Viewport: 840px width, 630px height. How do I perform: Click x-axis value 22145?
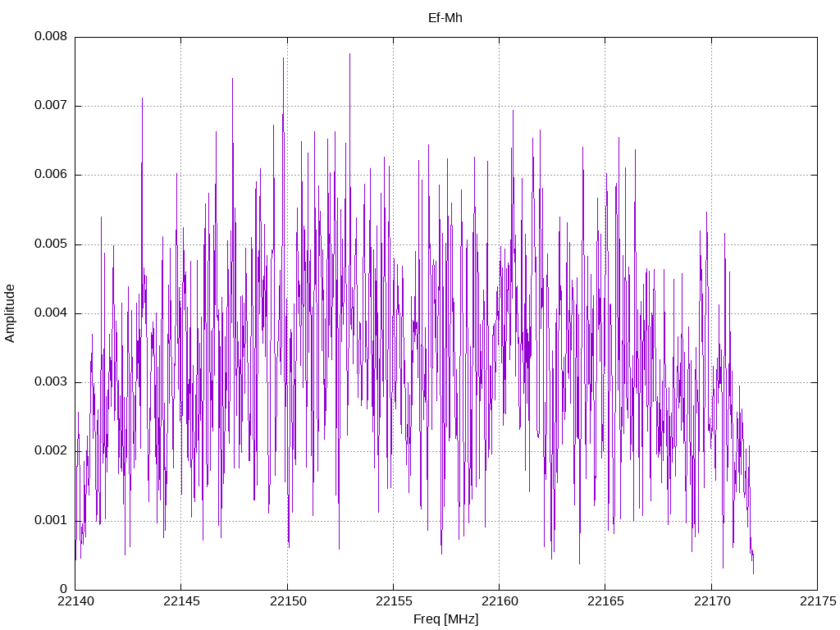coord(181,601)
